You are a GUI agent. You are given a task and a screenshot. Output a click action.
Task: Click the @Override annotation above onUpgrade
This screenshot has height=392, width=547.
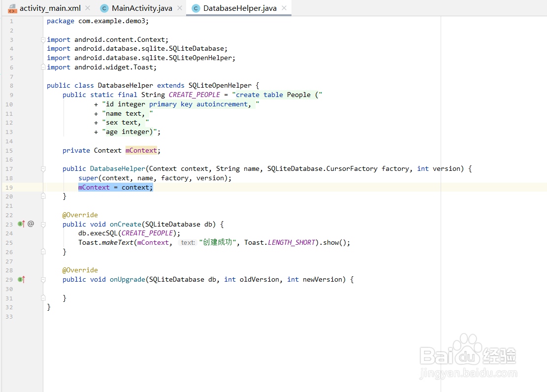click(80, 270)
